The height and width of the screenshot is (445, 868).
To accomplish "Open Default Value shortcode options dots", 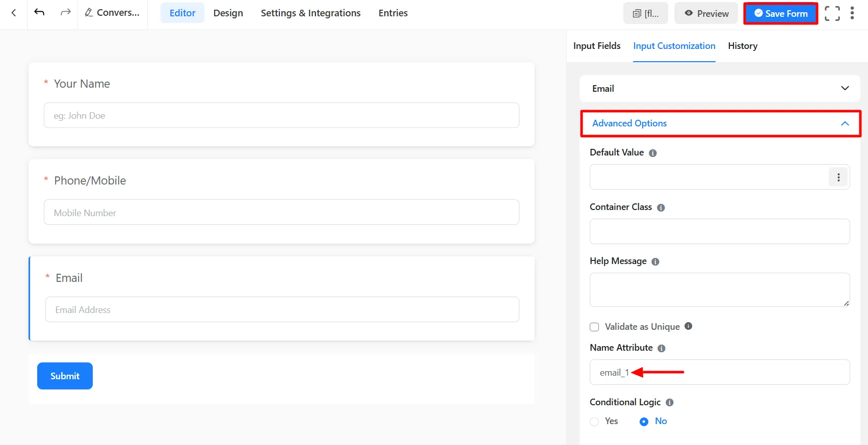I will click(x=838, y=177).
